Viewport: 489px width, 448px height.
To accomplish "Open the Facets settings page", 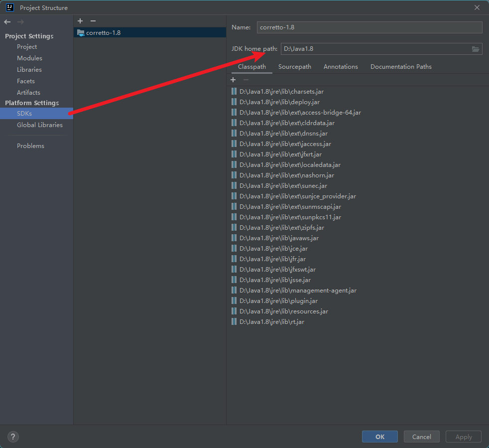I will 25,81.
